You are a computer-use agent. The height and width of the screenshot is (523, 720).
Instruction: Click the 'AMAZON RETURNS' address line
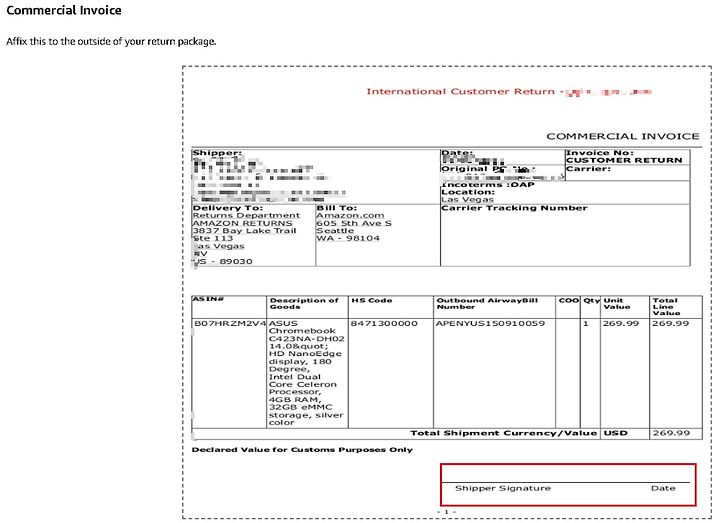(x=242, y=223)
